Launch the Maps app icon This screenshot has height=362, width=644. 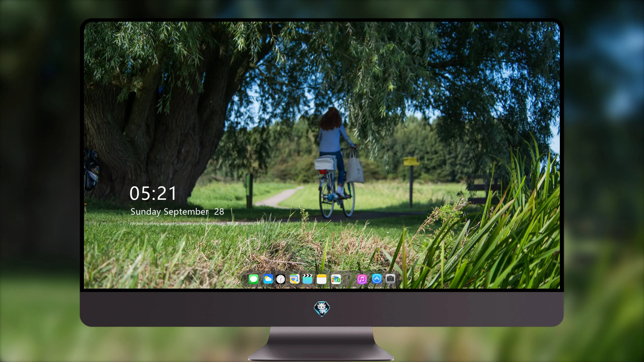(x=294, y=279)
